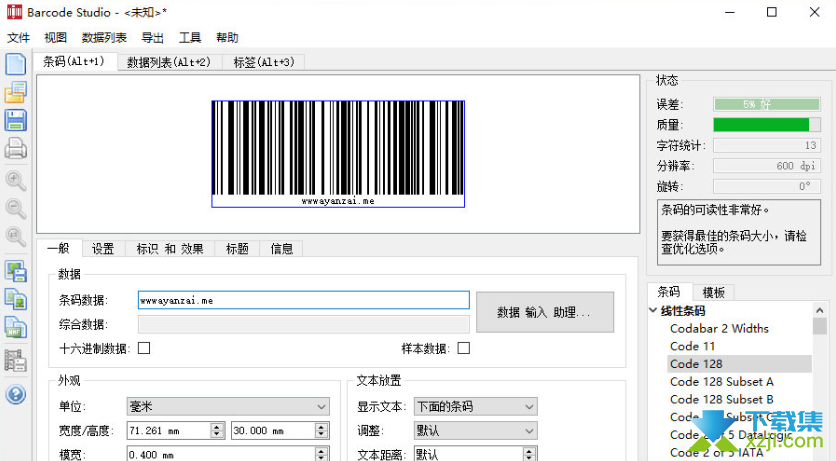Switch to the 标签(Alt+3) tab

(264, 62)
